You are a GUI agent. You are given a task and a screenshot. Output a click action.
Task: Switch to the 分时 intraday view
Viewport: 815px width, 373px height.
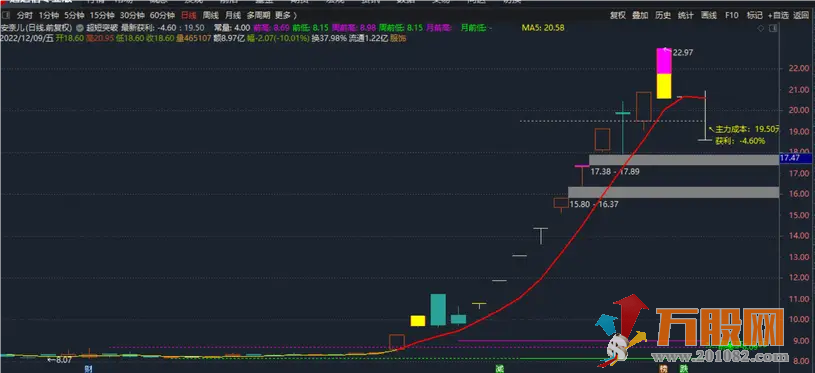[x=24, y=15]
